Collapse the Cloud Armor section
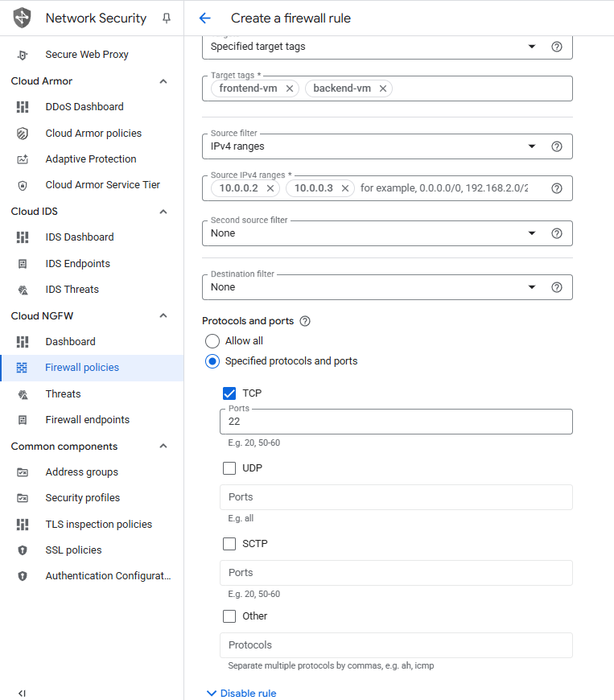This screenshot has width=614, height=700. click(163, 81)
